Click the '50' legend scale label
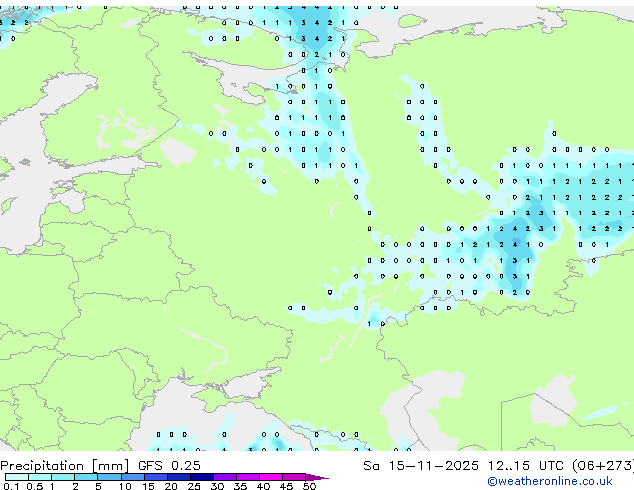Viewport: 634px width, 490px height. [309, 486]
